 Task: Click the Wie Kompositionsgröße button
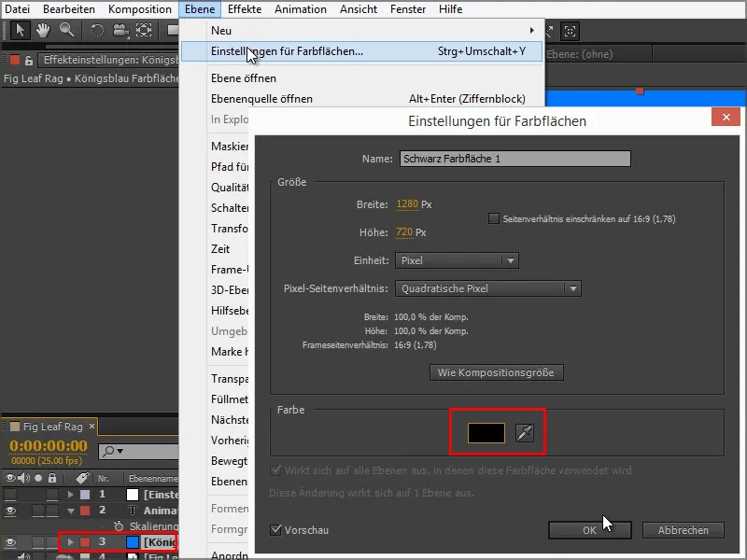pyautogui.click(x=497, y=372)
